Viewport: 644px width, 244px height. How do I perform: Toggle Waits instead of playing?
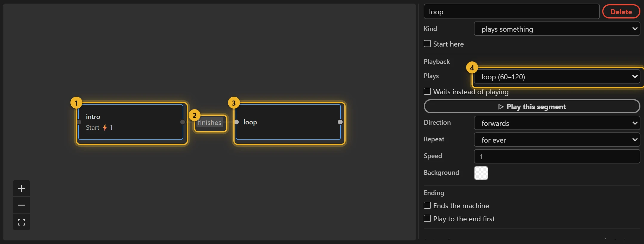pyautogui.click(x=427, y=91)
